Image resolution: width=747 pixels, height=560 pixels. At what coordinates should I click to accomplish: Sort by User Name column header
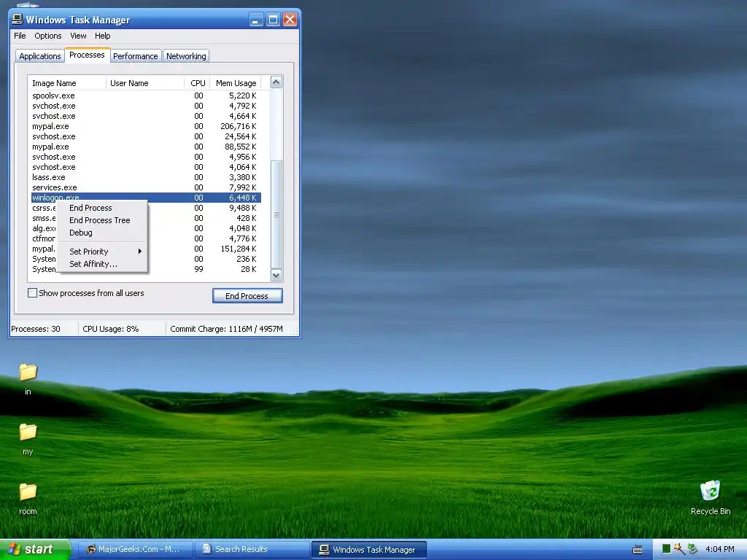tap(145, 83)
